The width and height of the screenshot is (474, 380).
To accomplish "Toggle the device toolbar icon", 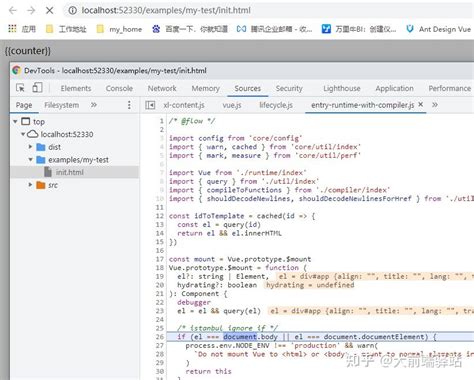I will 37,88.
